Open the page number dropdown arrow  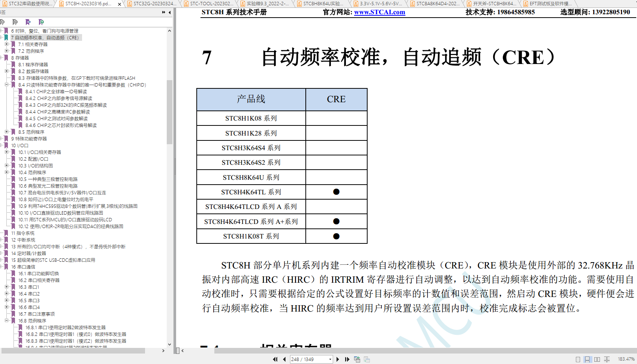coord(330,360)
